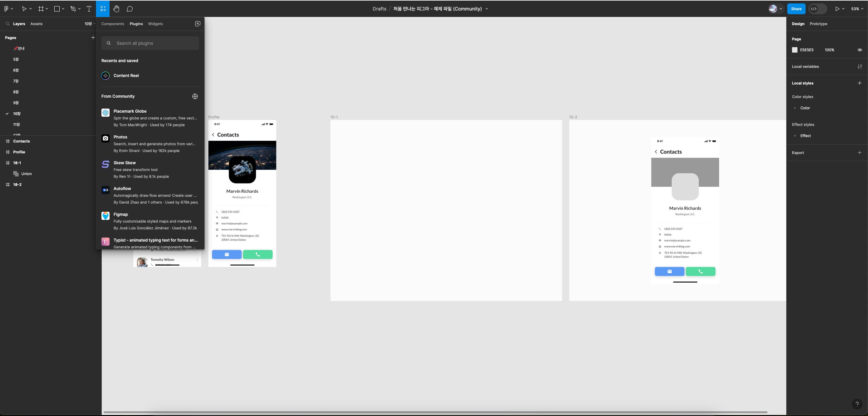868x416 pixels.
Task: Open the 53% zoom dropdown
Action: point(857,9)
